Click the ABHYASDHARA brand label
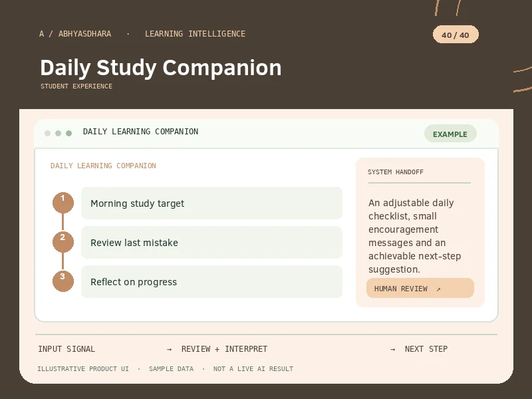The height and width of the screenshot is (399, 532). click(x=85, y=34)
